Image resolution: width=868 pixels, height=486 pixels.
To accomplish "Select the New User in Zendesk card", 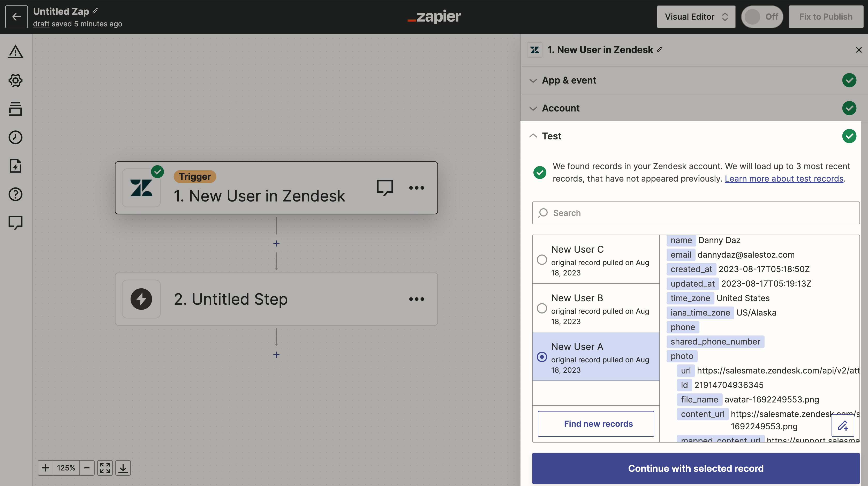I will pos(276,188).
